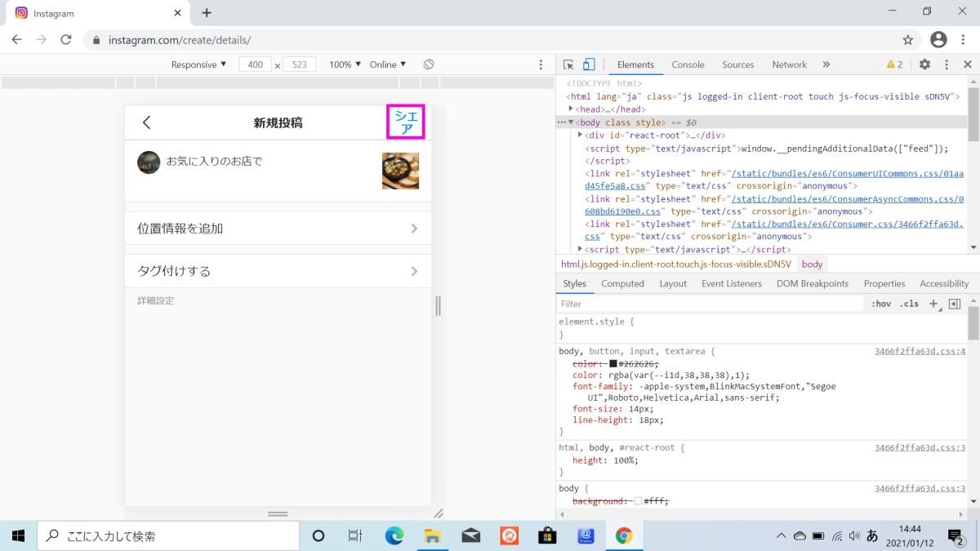Open DevTools settings gear
The width and height of the screenshot is (980, 551).
[x=924, y=64]
